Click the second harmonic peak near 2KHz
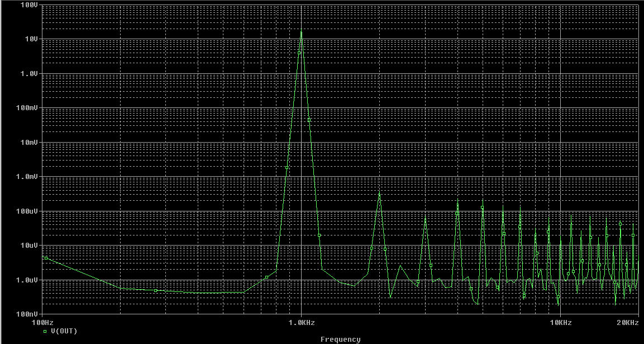The image size is (644, 344). [x=379, y=192]
